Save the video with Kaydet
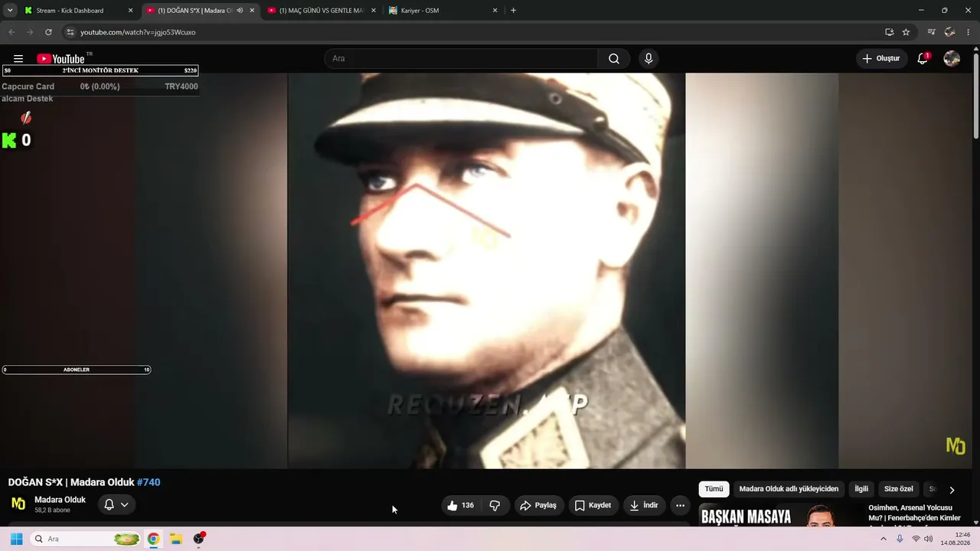 pos(593,506)
